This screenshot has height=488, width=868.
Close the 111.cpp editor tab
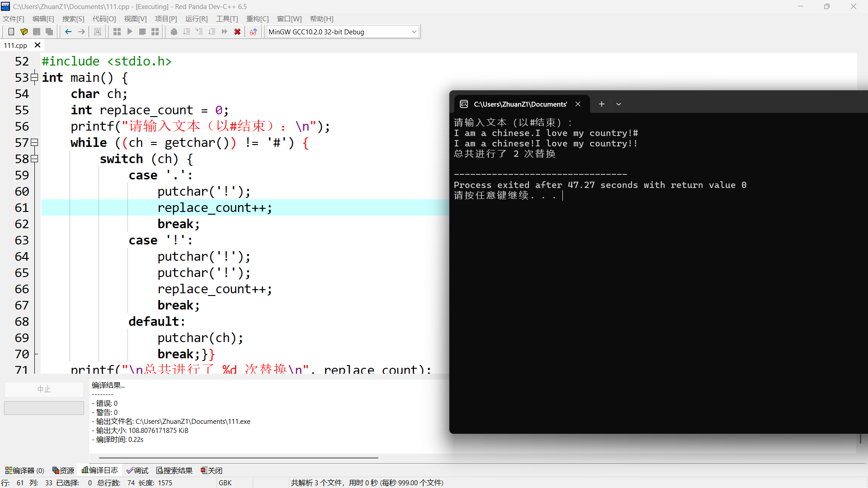tap(38, 45)
